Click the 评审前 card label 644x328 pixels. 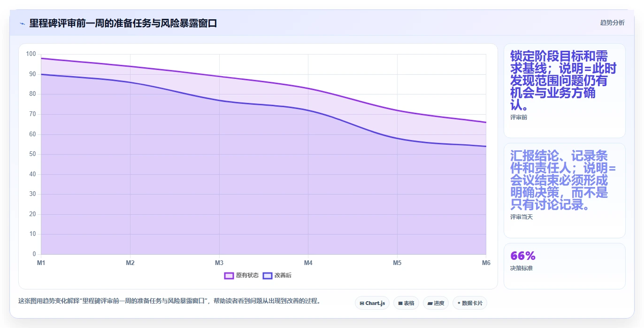pos(519,117)
